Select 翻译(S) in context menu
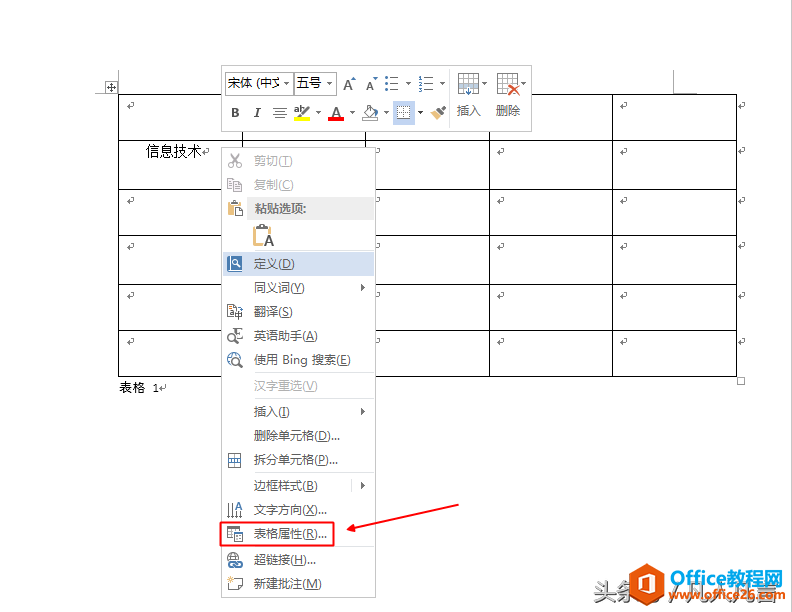Image resolution: width=792 pixels, height=612 pixels. (298, 312)
